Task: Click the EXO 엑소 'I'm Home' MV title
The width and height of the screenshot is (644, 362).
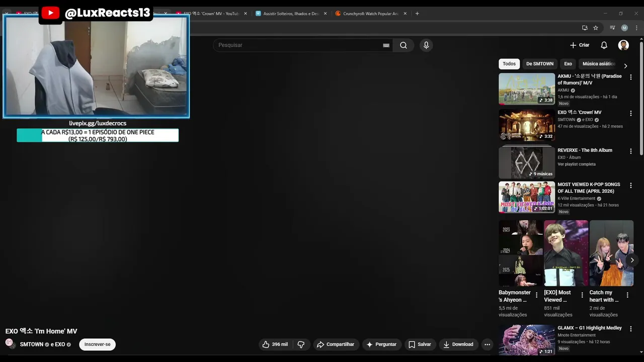Action: pos(41,331)
